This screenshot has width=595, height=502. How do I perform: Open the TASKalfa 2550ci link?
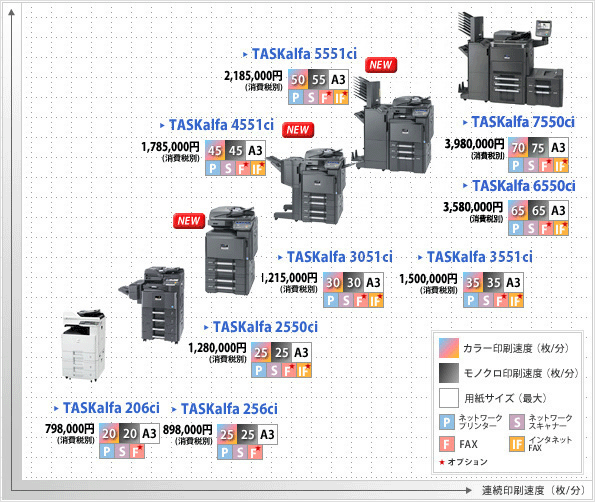coord(265,327)
